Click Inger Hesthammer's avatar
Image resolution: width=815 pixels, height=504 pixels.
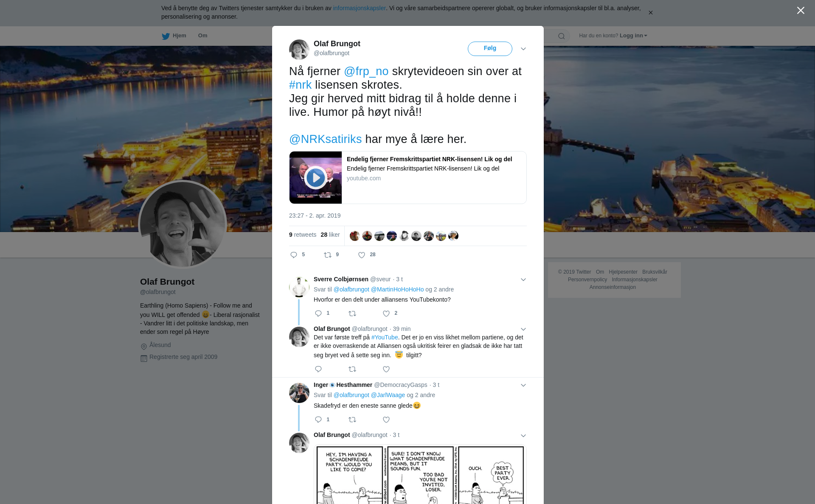click(x=299, y=393)
